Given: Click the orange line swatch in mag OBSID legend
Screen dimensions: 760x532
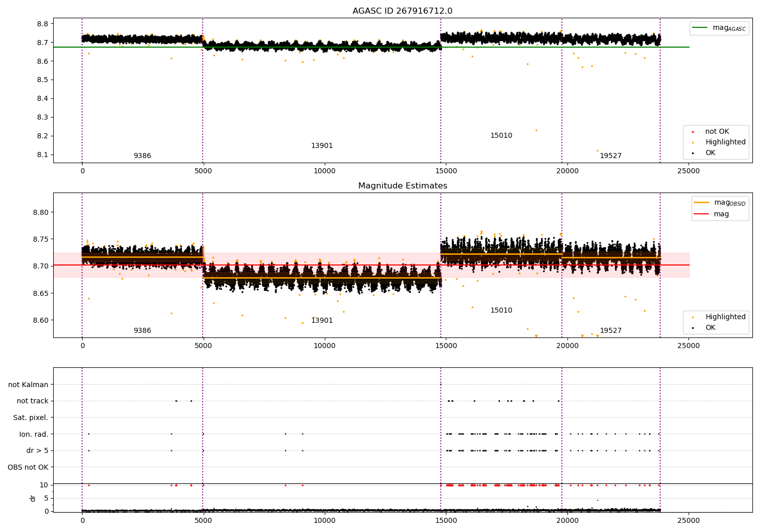Looking at the screenshot, I should pos(702,203).
